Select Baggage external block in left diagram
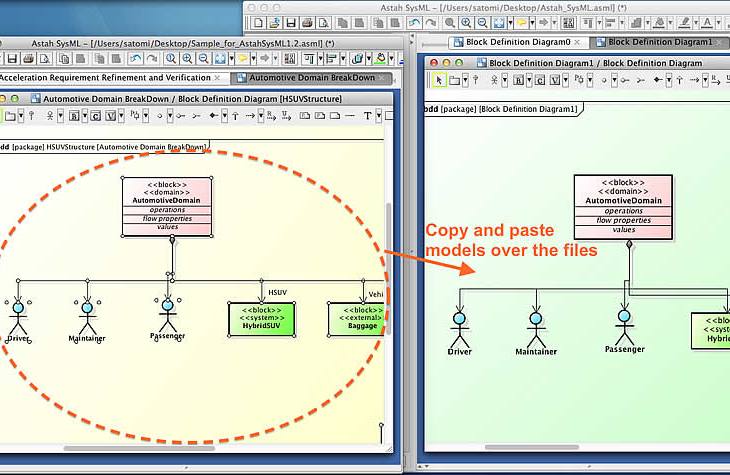This screenshot has width=730, height=475. coord(357,319)
